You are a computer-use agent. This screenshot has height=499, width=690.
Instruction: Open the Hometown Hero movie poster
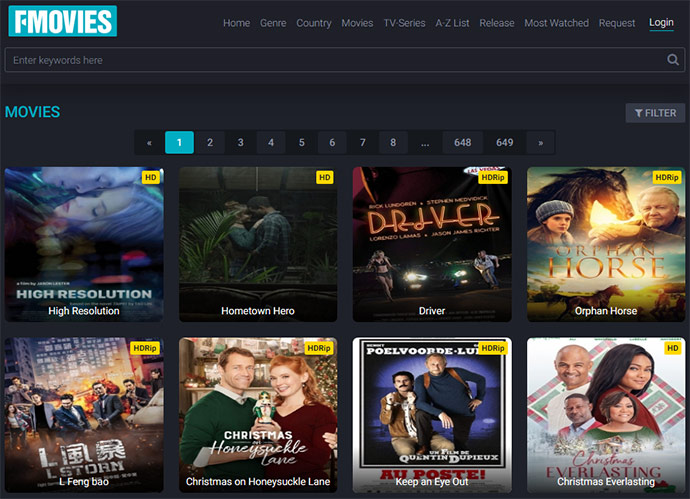point(258,244)
